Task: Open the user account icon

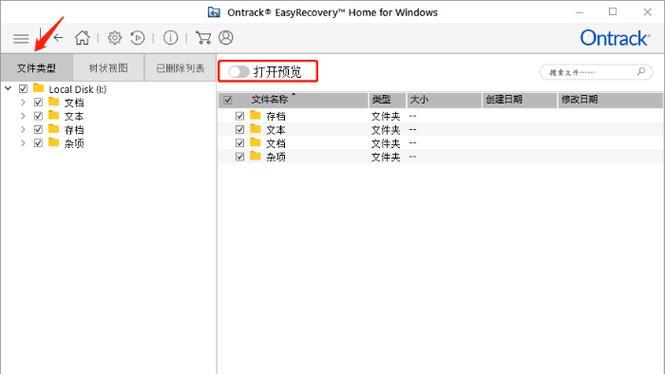Action: pyautogui.click(x=226, y=38)
